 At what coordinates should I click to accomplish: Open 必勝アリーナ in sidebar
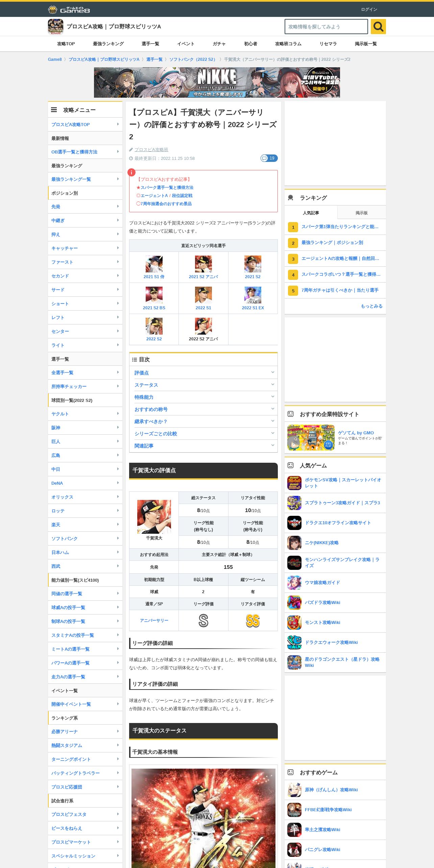click(x=85, y=731)
